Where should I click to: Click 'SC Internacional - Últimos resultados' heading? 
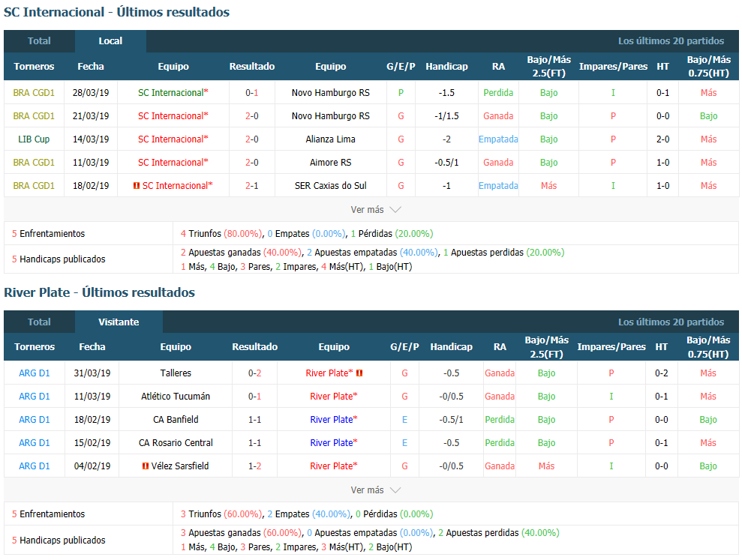tap(116, 12)
